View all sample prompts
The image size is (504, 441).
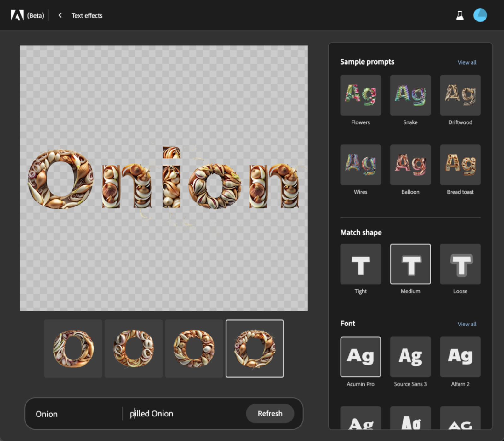click(x=467, y=62)
